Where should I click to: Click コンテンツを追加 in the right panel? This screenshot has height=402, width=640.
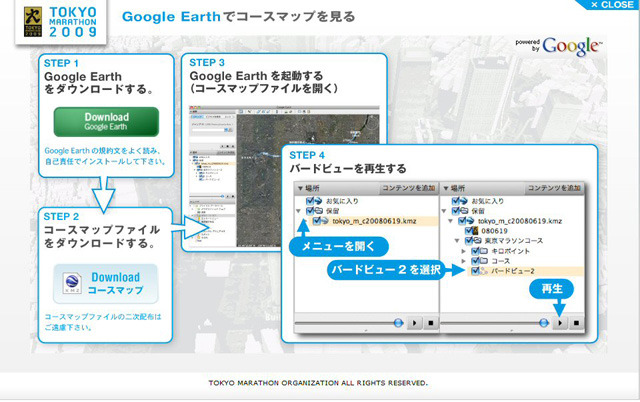point(554,188)
